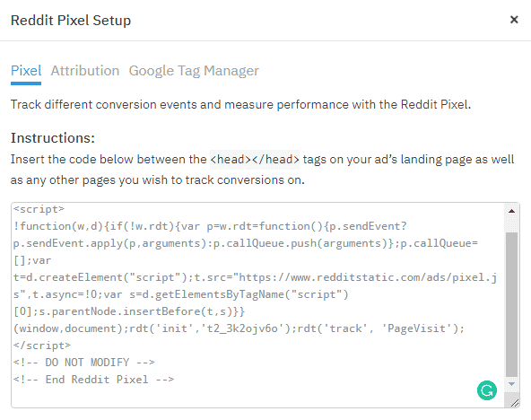The image size is (531, 420).
Task: Click the End Reddit Pixel comment line
Action: point(93,380)
